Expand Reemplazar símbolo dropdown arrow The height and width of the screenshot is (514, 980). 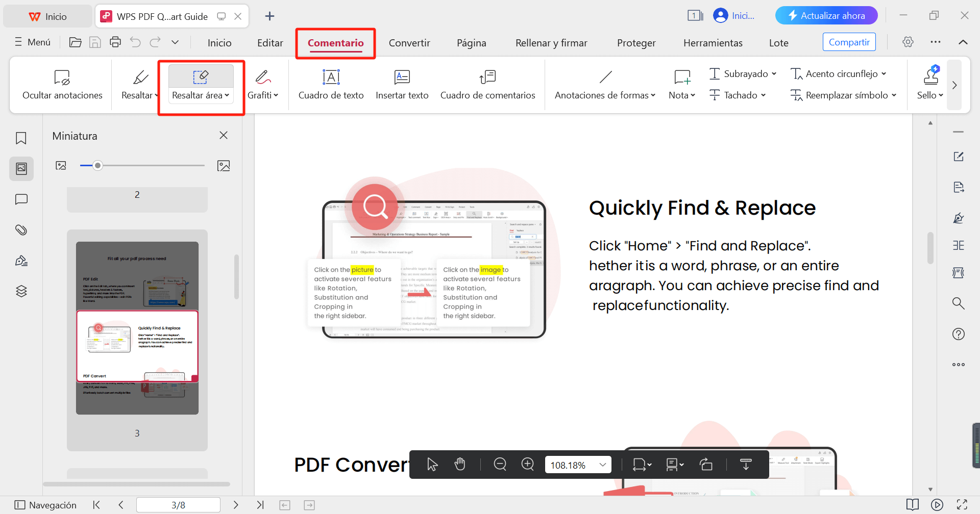pyautogui.click(x=894, y=95)
